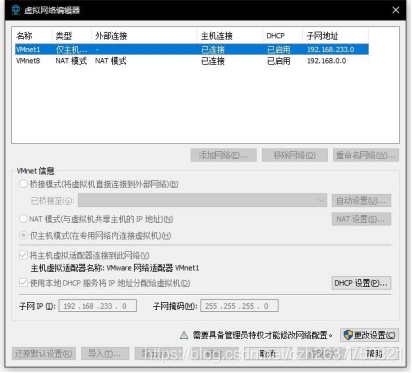Click the 名称 column header
The height and width of the screenshot is (373, 412).
coord(32,36)
